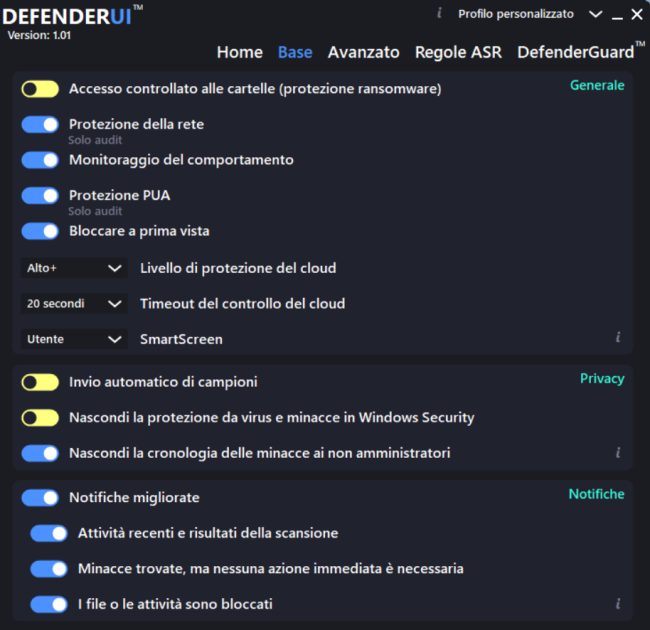This screenshot has width=650, height=630.
Task: Disable I file o le attività sono bloccati
Action: (48, 604)
